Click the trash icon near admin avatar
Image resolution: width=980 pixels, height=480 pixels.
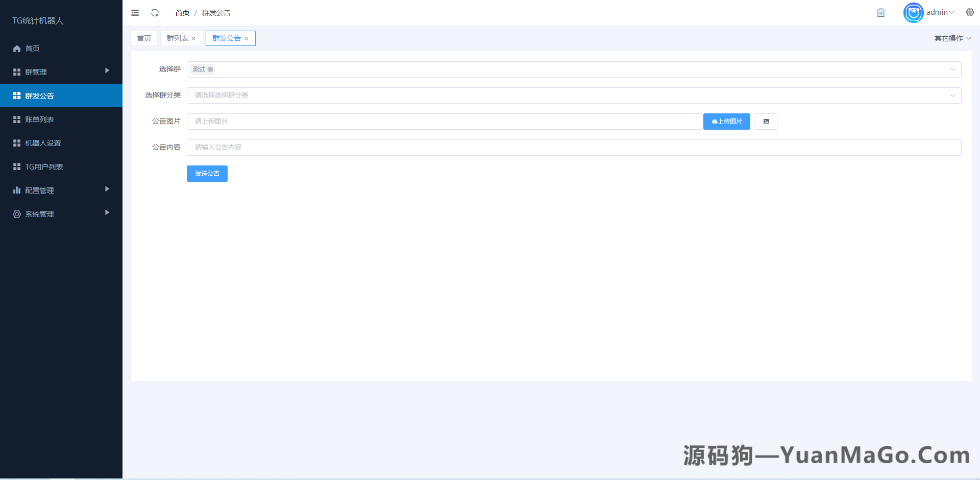click(x=880, y=12)
